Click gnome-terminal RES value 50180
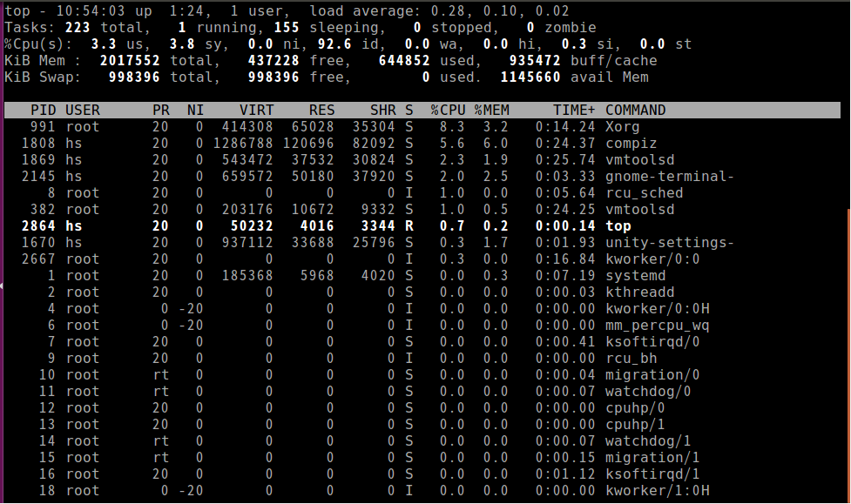This screenshot has height=504, width=851. tap(314, 177)
